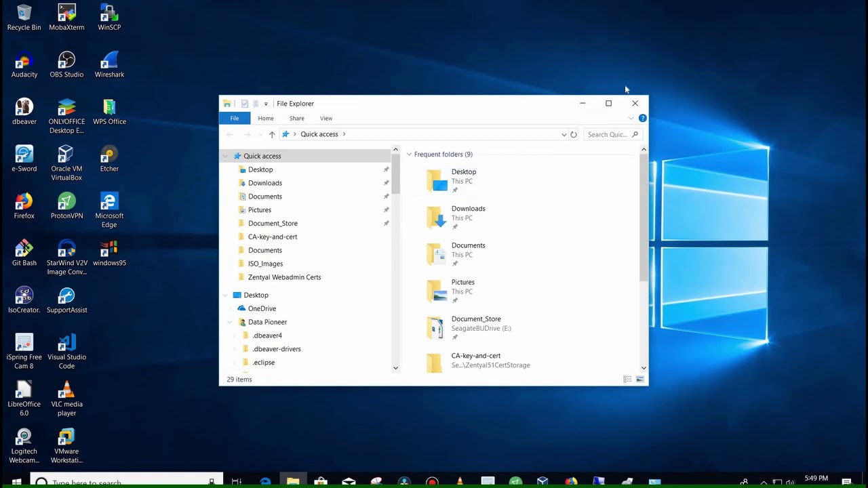
Task: Select ISO_Images in navigation pane
Action: (266, 264)
